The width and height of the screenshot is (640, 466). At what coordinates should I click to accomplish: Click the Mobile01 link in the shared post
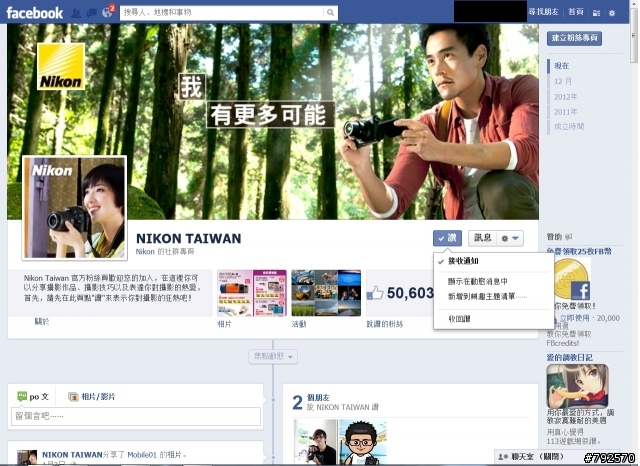pyautogui.click(x=142, y=455)
